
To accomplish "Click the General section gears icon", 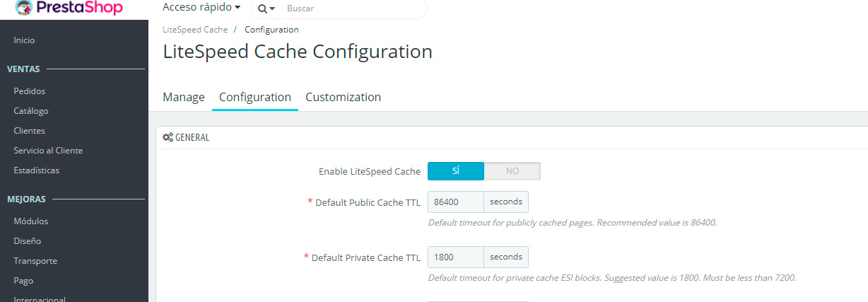I will point(168,137).
